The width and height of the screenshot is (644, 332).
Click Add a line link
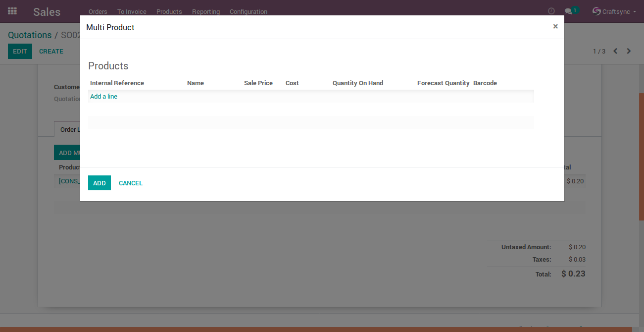[x=104, y=97]
